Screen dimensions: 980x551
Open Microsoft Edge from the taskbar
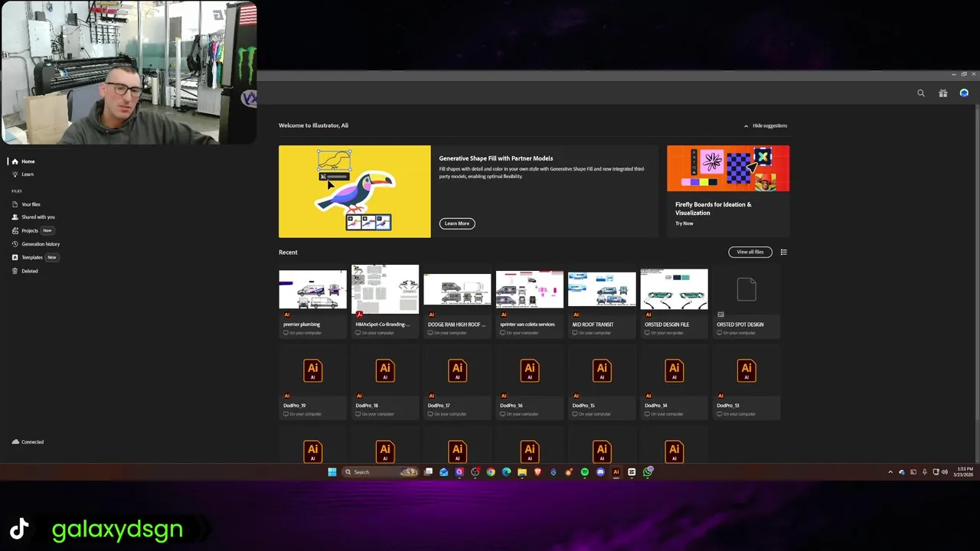click(506, 472)
